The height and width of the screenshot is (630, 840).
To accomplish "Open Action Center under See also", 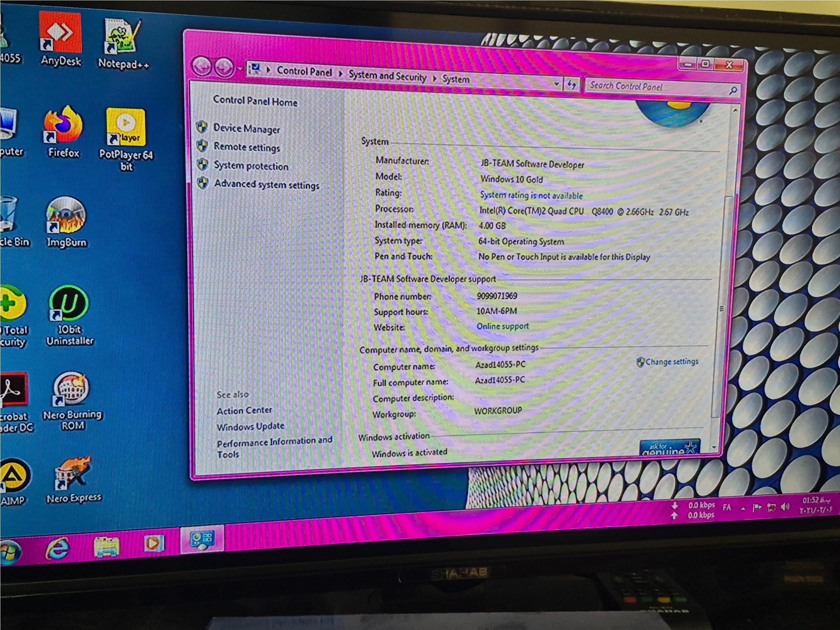I will [x=245, y=411].
